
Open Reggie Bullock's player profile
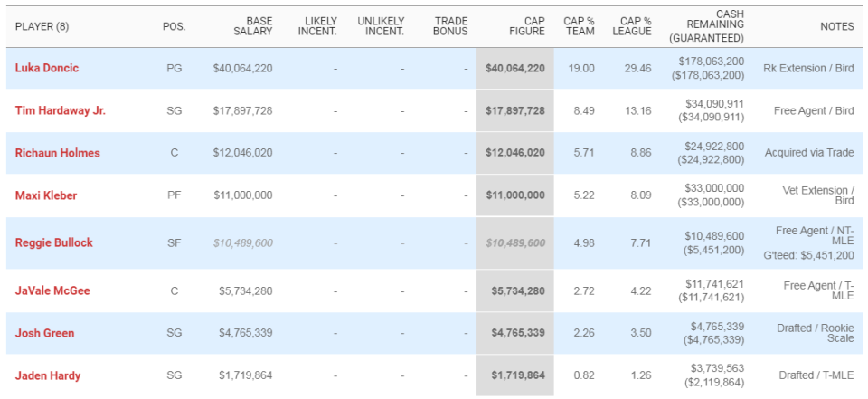(x=54, y=242)
